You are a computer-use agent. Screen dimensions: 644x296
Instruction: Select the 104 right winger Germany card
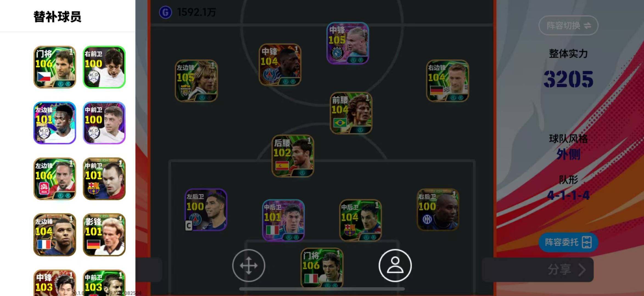click(447, 81)
